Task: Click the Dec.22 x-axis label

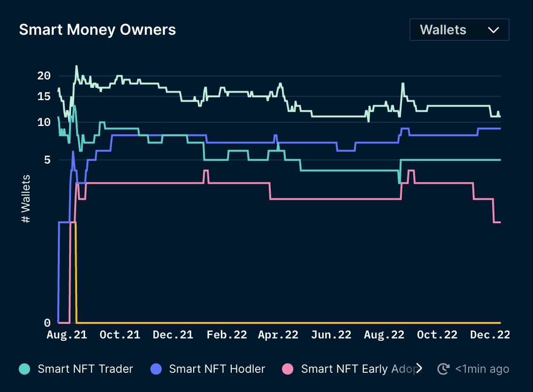Action: (x=490, y=335)
